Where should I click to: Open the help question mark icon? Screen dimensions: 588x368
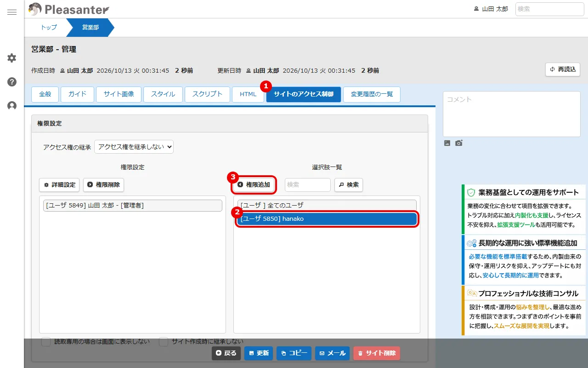click(12, 82)
